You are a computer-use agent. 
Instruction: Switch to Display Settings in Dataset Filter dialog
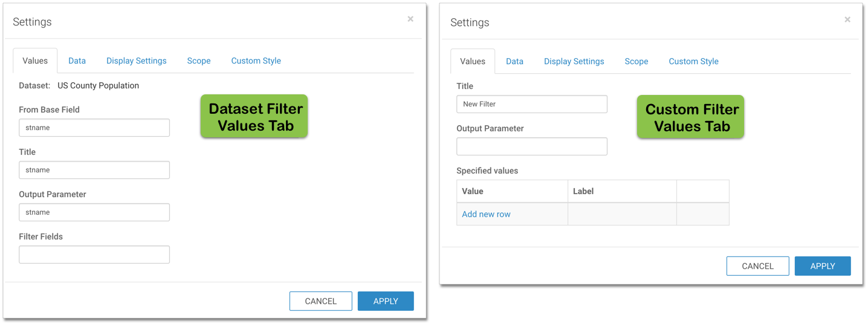[136, 60]
